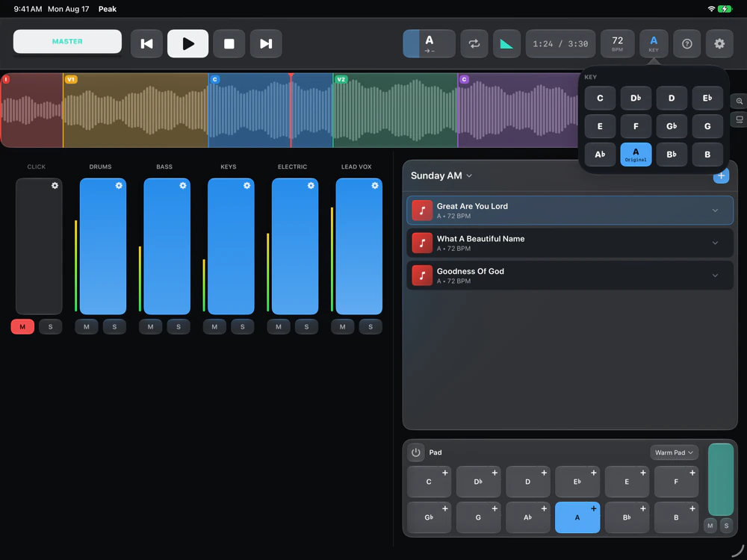This screenshot has height=560, width=747.
Task: Jump to the V1 section marker
Action: point(71,80)
